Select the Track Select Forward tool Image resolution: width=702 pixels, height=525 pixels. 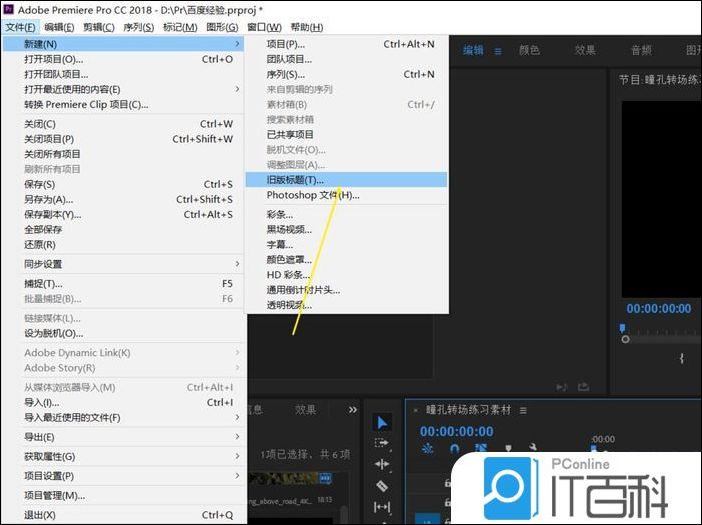click(381, 443)
